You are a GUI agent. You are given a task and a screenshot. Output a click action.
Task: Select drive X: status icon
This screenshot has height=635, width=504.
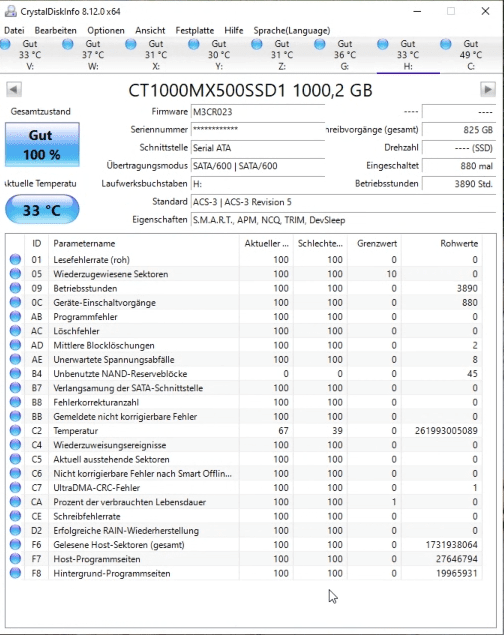[131, 44]
